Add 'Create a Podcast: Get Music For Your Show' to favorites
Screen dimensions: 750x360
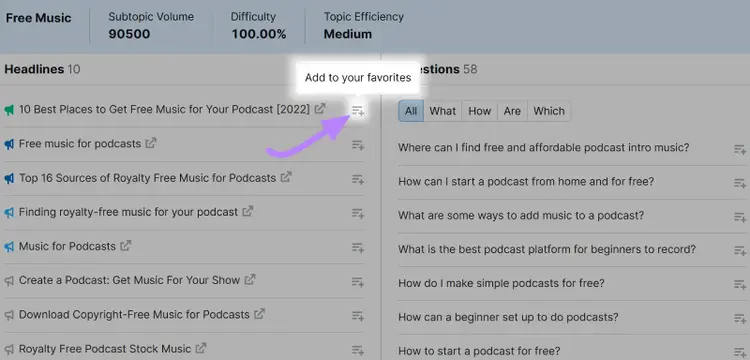[x=358, y=282]
